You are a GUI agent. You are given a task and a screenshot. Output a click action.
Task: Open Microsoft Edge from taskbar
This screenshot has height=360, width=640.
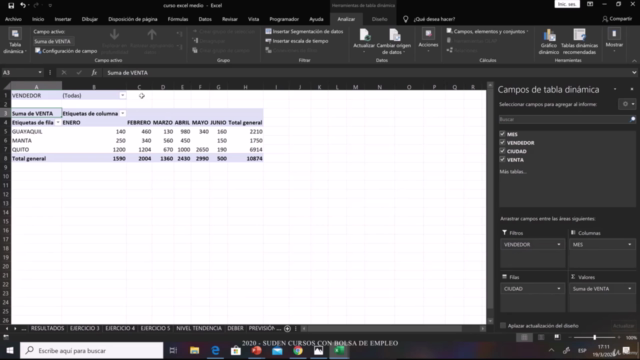[x=215, y=351]
